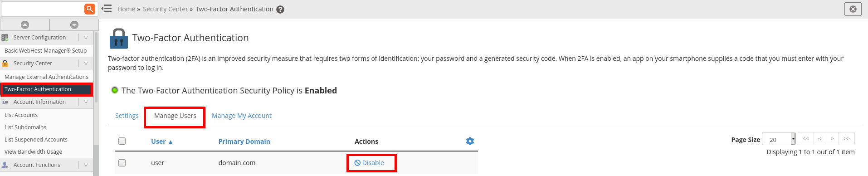Collapse the Account Information section chevron
This screenshot has height=176, width=868.
point(86,102)
